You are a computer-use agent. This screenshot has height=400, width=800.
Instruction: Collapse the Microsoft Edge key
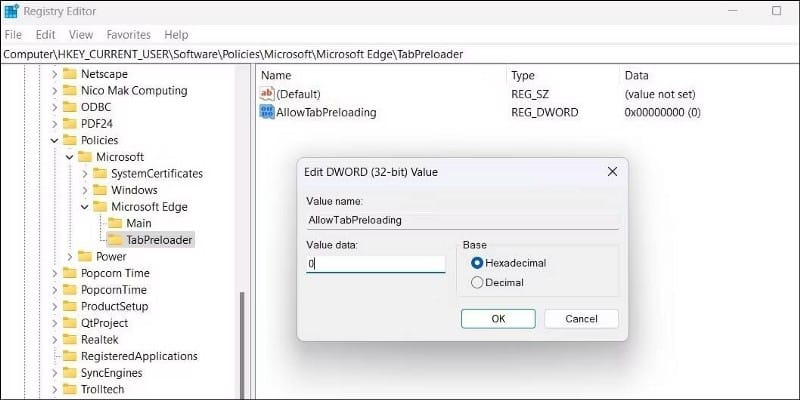(85, 207)
